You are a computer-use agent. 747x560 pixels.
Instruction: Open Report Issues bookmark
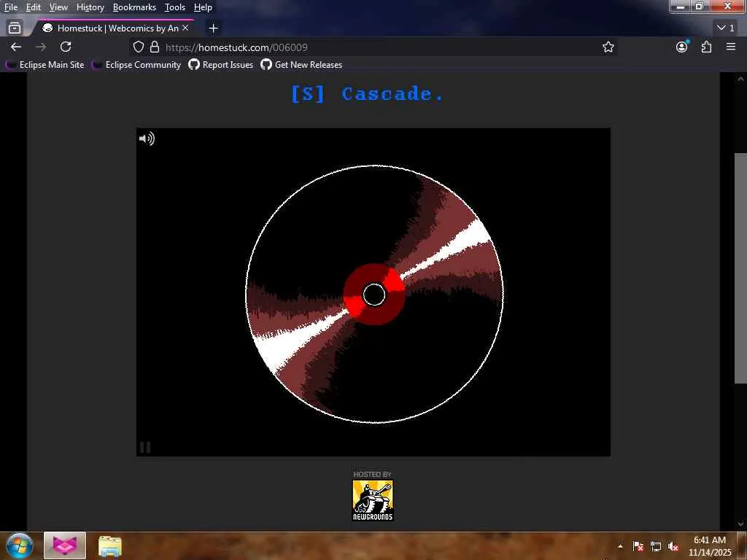tap(221, 65)
